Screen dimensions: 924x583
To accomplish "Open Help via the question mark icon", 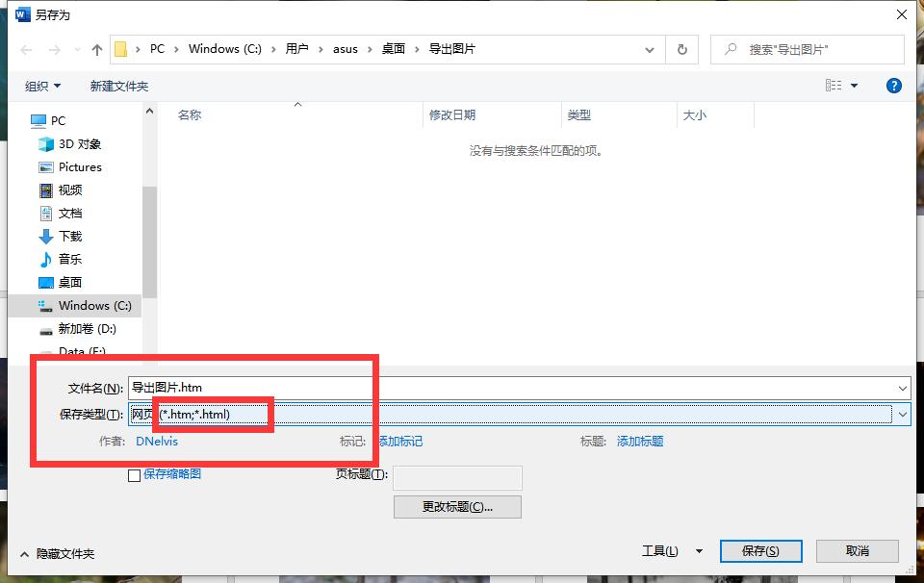I will 894,85.
